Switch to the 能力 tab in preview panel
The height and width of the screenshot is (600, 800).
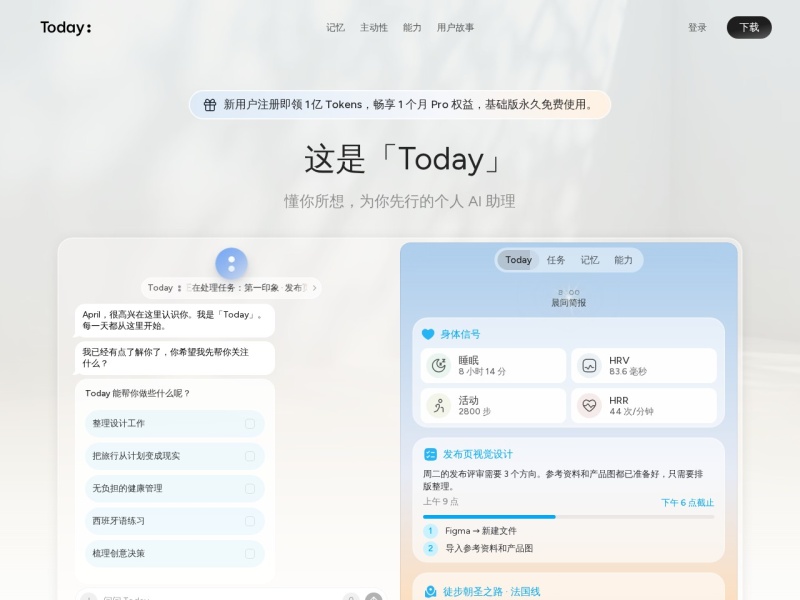pyautogui.click(x=623, y=260)
